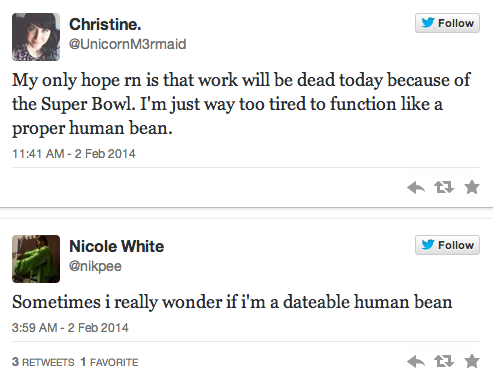
Task: View the 3 Retweets list
Action: pos(43,362)
